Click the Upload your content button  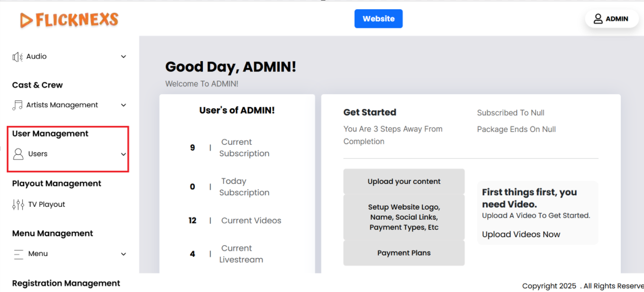404,181
